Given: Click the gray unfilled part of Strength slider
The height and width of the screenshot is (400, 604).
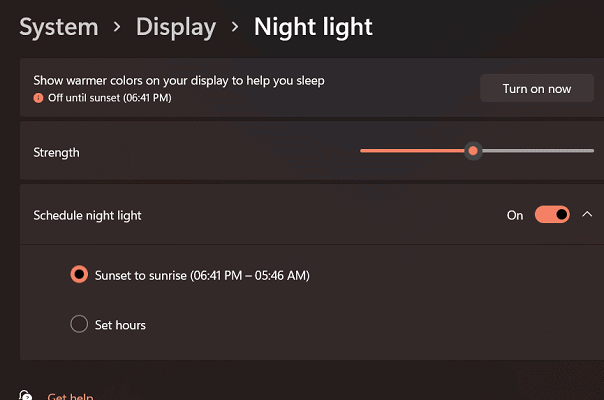Looking at the screenshot, I should pos(538,151).
